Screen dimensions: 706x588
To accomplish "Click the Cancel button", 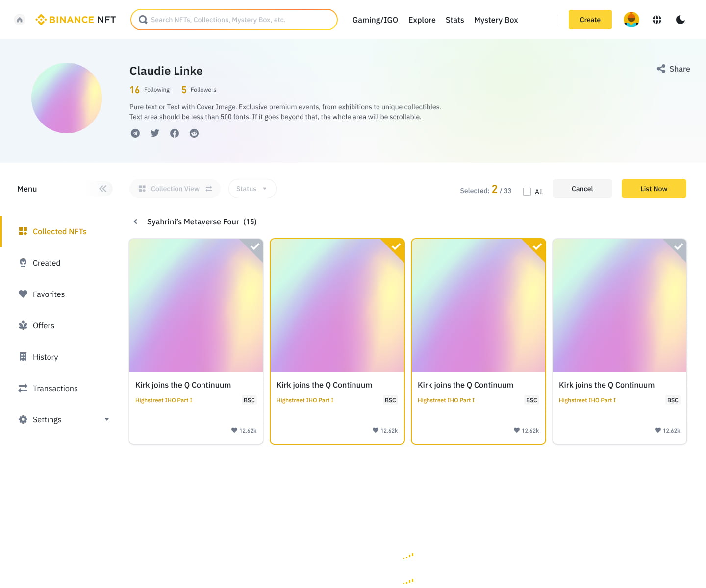I will pos(582,189).
